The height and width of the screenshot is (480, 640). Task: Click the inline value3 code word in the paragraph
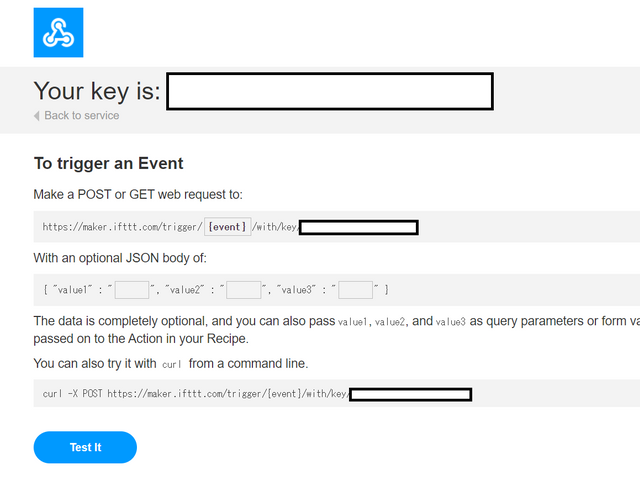[450, 322]
